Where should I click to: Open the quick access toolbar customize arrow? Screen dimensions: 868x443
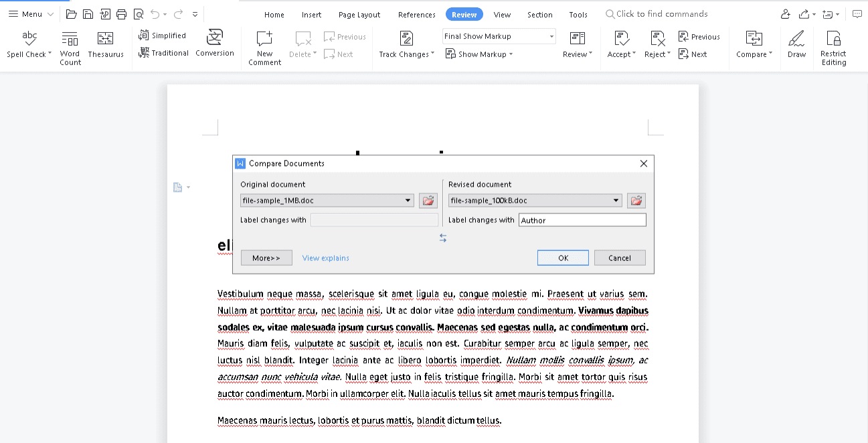(195, 14)
